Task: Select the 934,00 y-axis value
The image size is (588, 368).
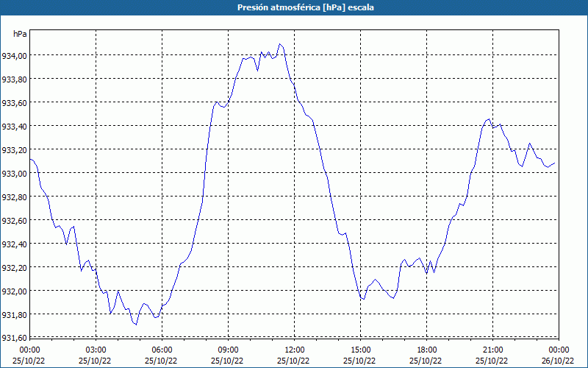Action: (x=14, y=56)
